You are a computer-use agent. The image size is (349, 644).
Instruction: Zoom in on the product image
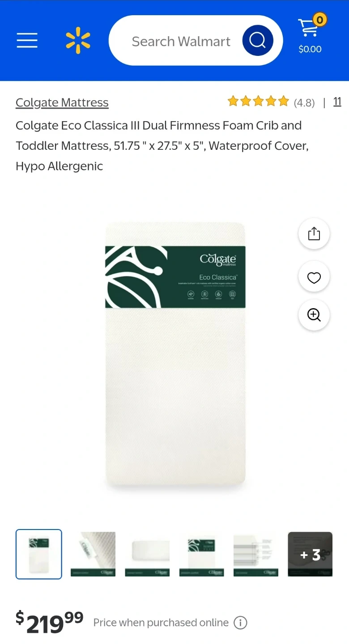(x=314, y=315)
